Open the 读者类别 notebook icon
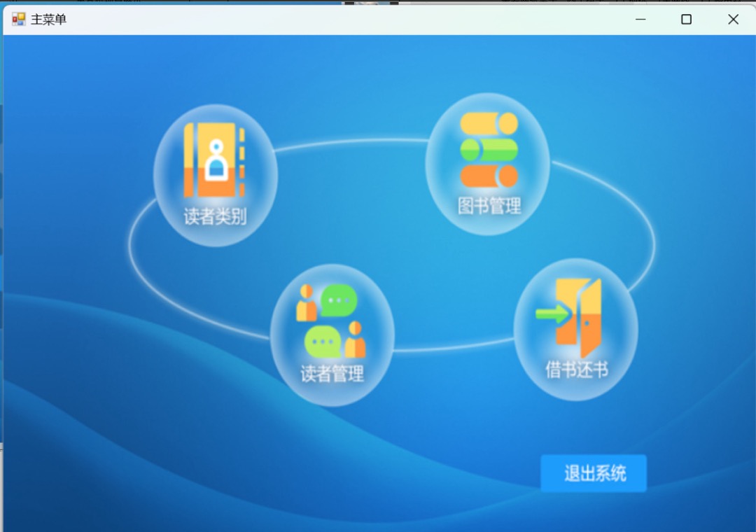The width and height of the screenshot is (756, 532). pos(213,161)
